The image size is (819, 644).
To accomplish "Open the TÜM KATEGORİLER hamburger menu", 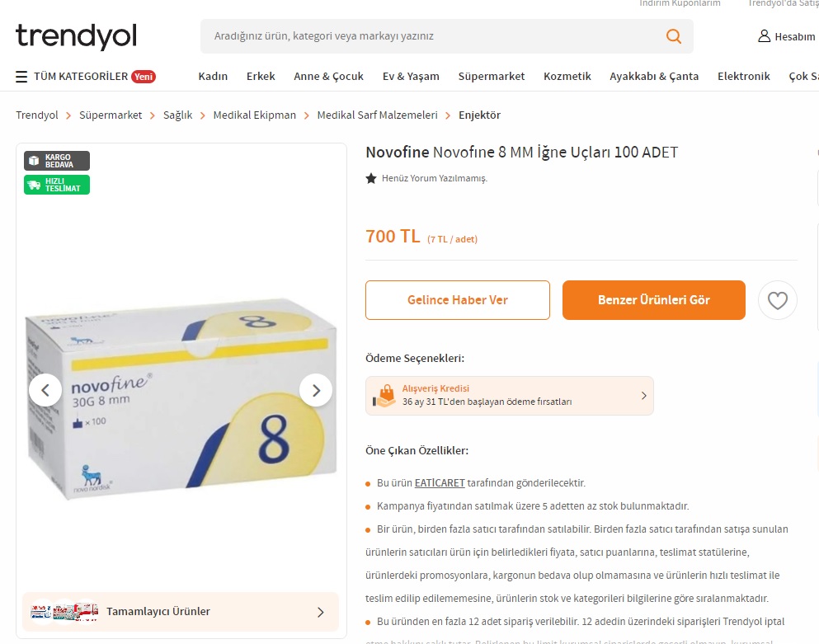I will 21,77.
